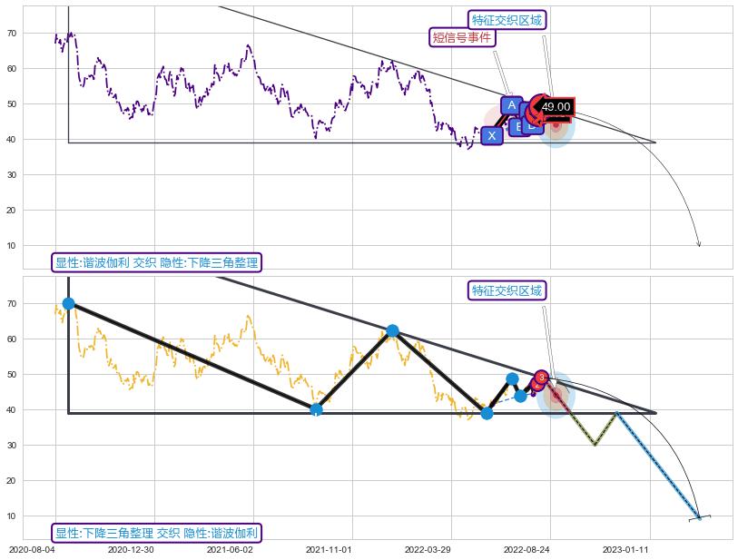
Task: Click the 2022-08-24 date axis label
Action: (x=526, y=549)
